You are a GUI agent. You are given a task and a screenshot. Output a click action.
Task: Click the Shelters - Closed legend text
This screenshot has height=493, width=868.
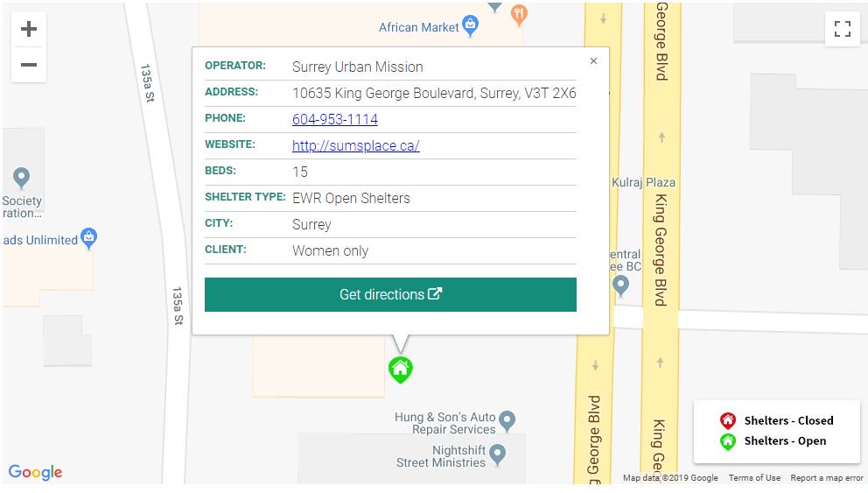pos(789,420)
